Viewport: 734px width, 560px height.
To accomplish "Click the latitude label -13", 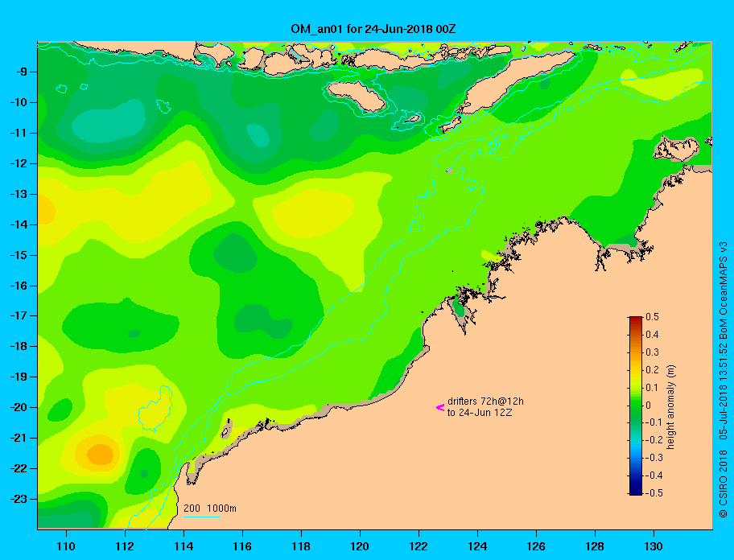I will click(19, 194).
